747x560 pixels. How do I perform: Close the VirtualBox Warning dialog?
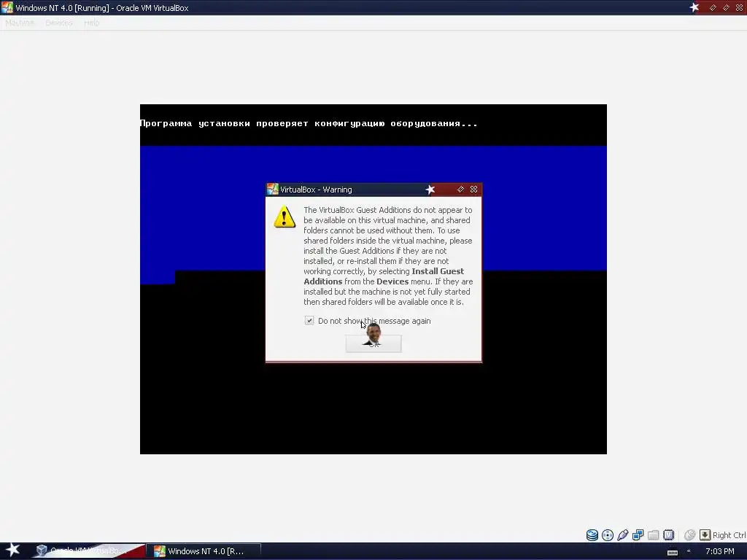473,190
